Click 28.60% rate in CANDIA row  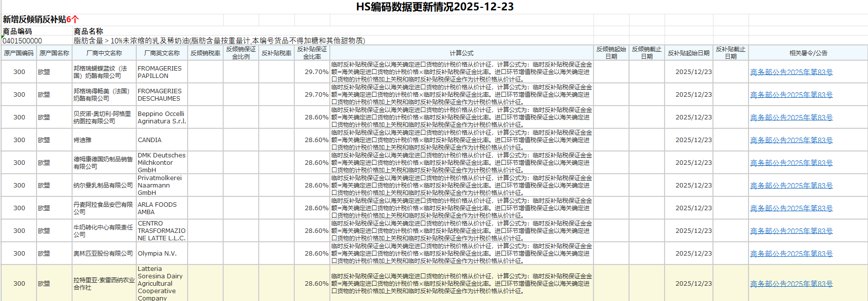[x=316, y=140]
